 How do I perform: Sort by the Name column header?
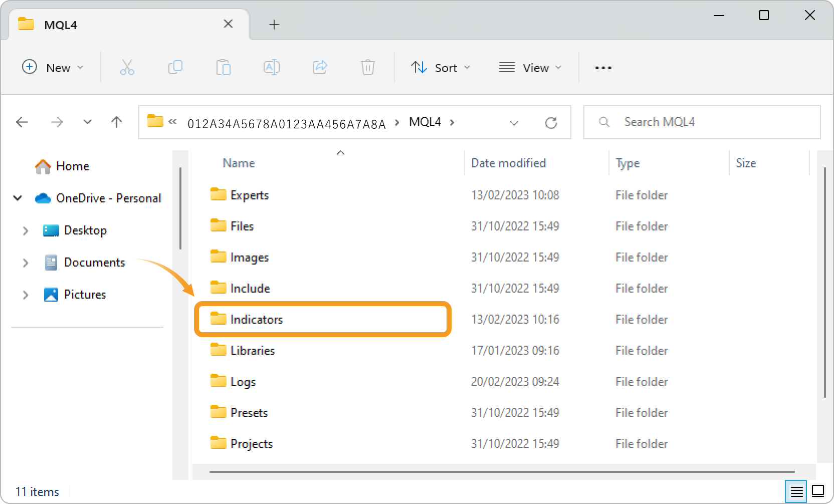pos(239,163)
